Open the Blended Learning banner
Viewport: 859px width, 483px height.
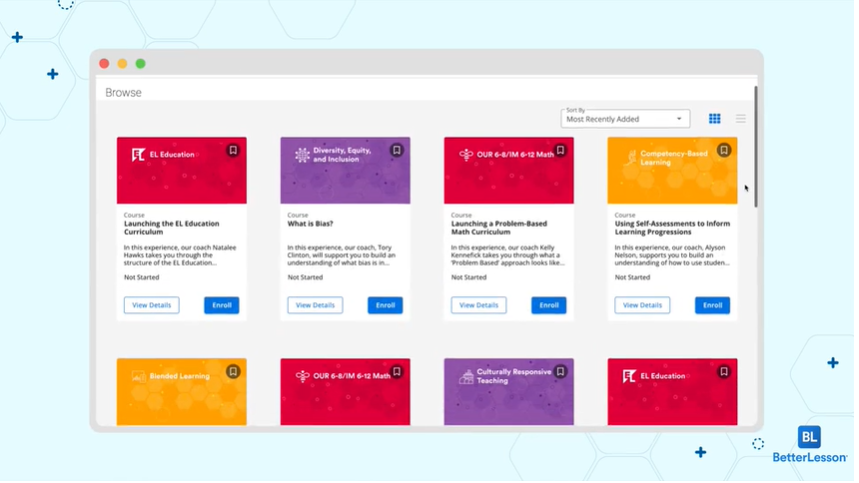tap(182, 394)
